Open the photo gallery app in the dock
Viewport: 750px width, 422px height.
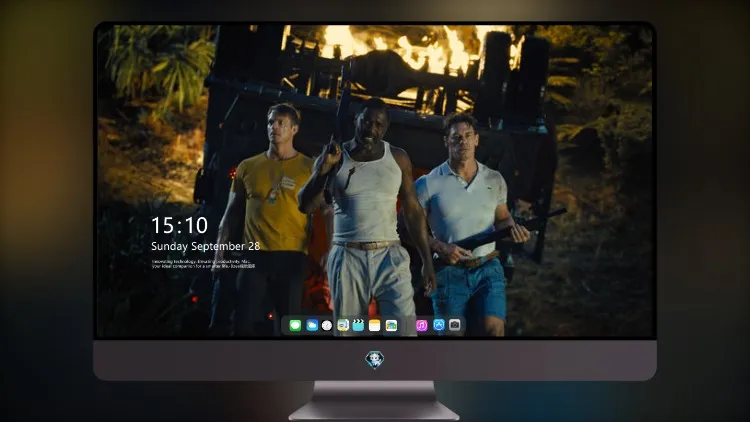pyautogui.click(x=391, y=326)
